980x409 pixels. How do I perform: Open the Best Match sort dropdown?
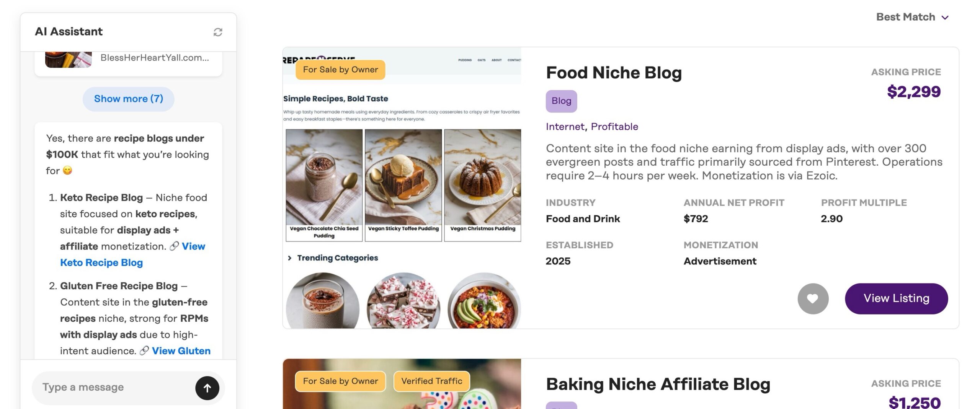coord(912,17)
